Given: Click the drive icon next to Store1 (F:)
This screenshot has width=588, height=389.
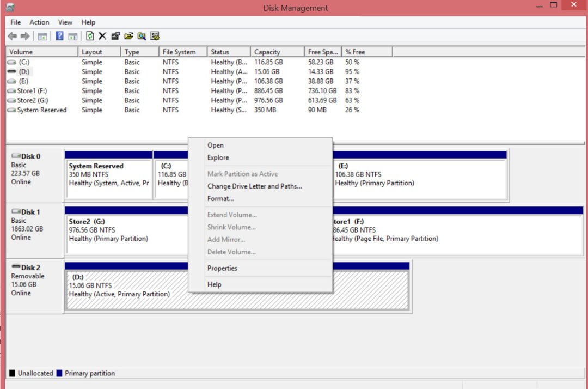Looking at the screenshot, I should tap(12, 90).
